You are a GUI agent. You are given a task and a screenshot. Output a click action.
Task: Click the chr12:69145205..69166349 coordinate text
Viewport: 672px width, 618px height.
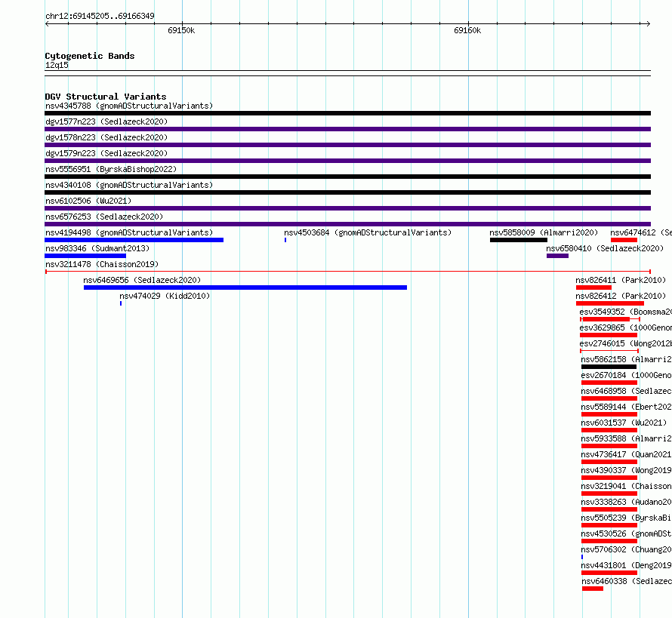(100, 16)
